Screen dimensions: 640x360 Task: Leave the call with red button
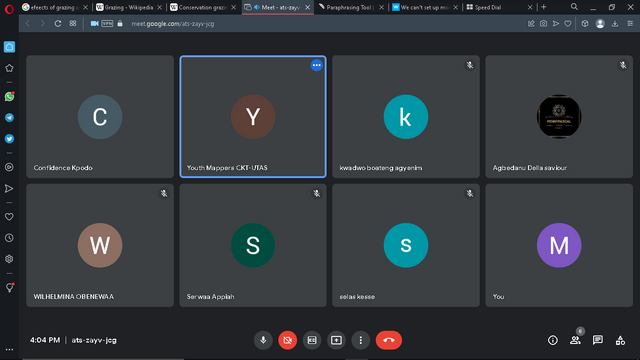point(389,340)
